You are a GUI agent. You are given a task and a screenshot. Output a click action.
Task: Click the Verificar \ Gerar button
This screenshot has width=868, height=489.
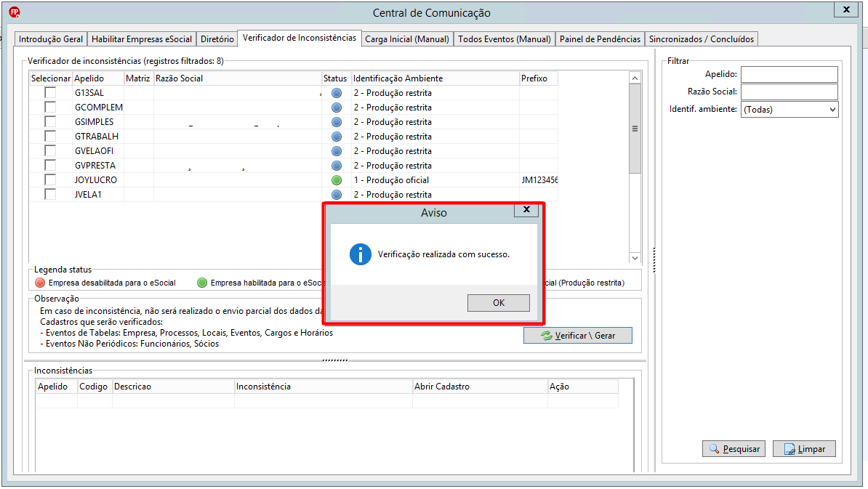click(577, 335)
